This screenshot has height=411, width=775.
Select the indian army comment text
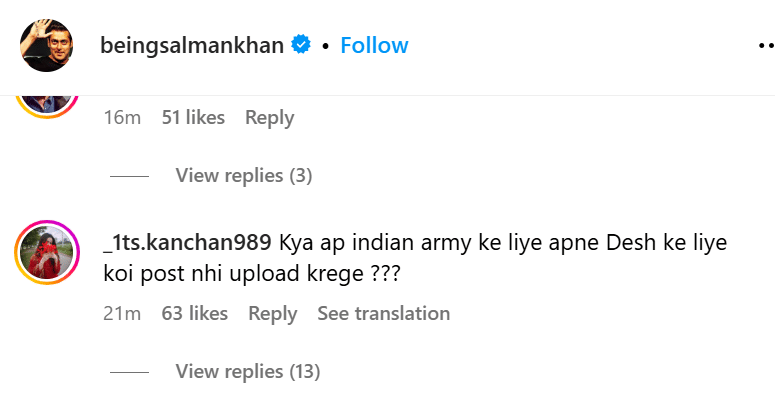[415, 258]
